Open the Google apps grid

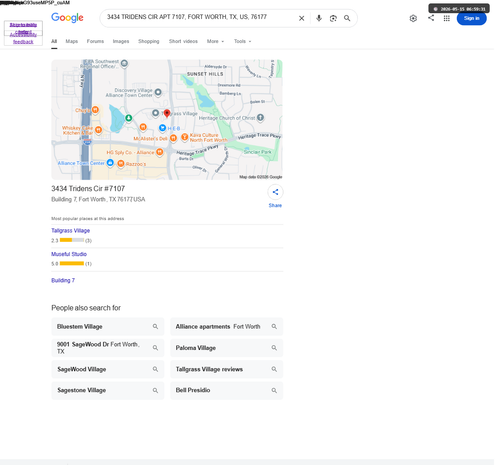tap(447, 18)
